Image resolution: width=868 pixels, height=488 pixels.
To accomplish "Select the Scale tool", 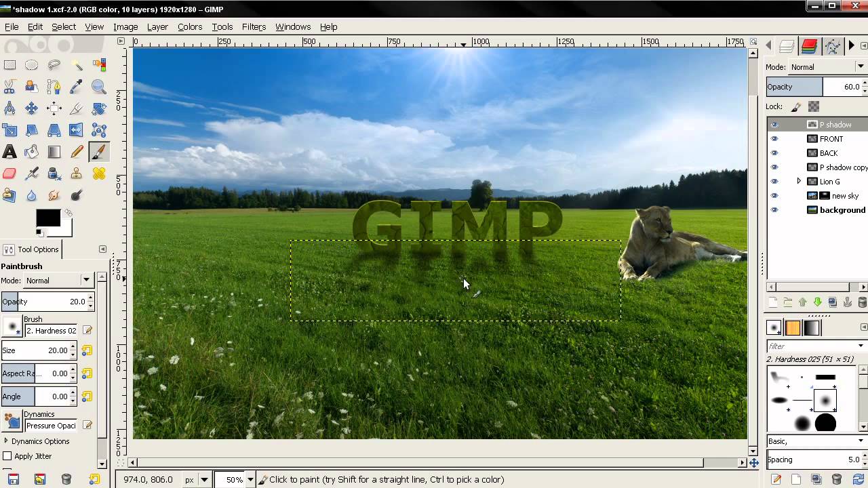I will [x=9, y=130].
